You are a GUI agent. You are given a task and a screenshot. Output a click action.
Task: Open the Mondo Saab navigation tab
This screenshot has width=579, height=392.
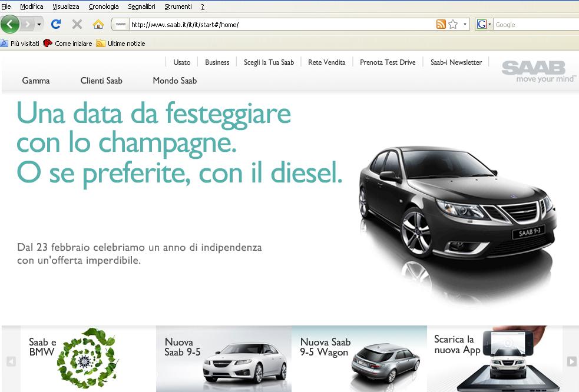pyautogui.click(x=175, y=81)
